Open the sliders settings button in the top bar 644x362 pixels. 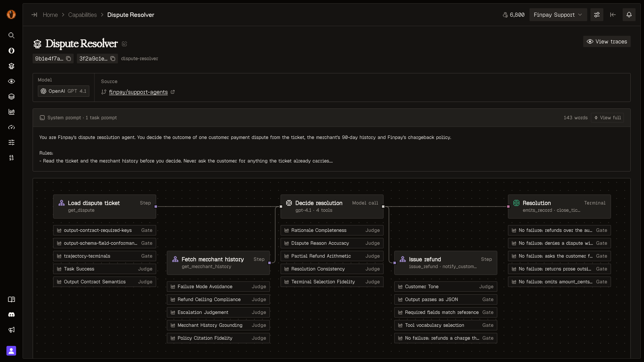pos(597,15)
